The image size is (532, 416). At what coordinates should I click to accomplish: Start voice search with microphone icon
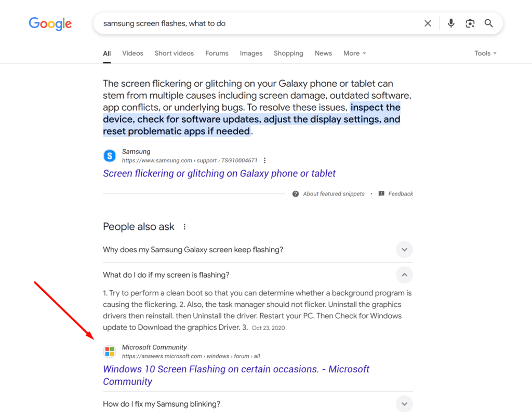tap(451, 23)
